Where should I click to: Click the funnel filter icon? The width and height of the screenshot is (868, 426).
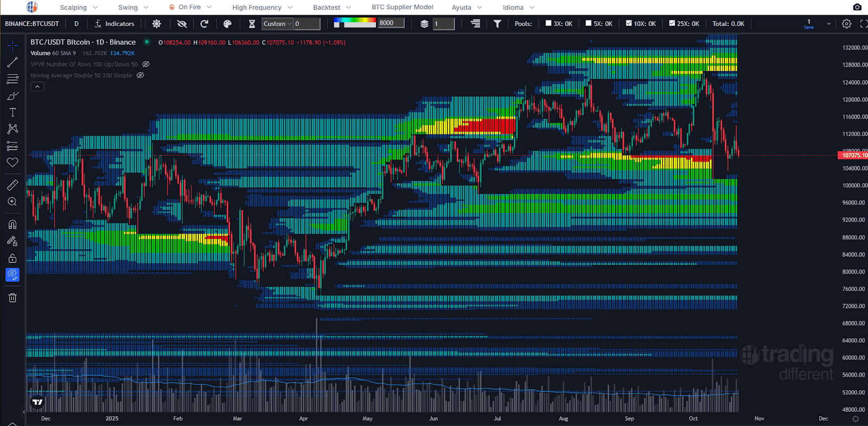tap(497, 23)
